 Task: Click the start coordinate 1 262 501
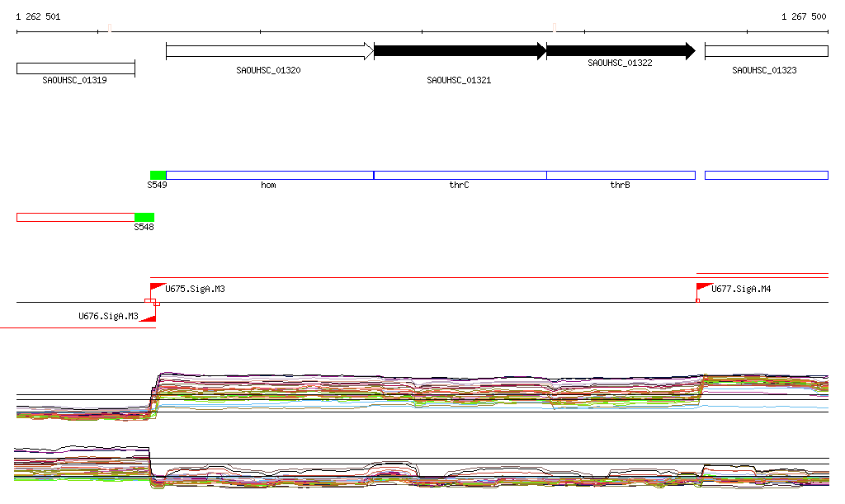(38, 16)
